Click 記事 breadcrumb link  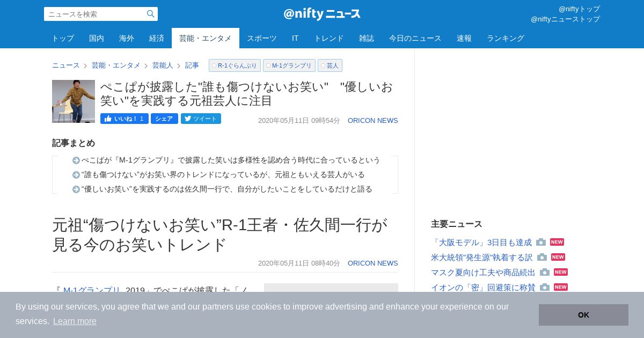click(x=192, y=65)
